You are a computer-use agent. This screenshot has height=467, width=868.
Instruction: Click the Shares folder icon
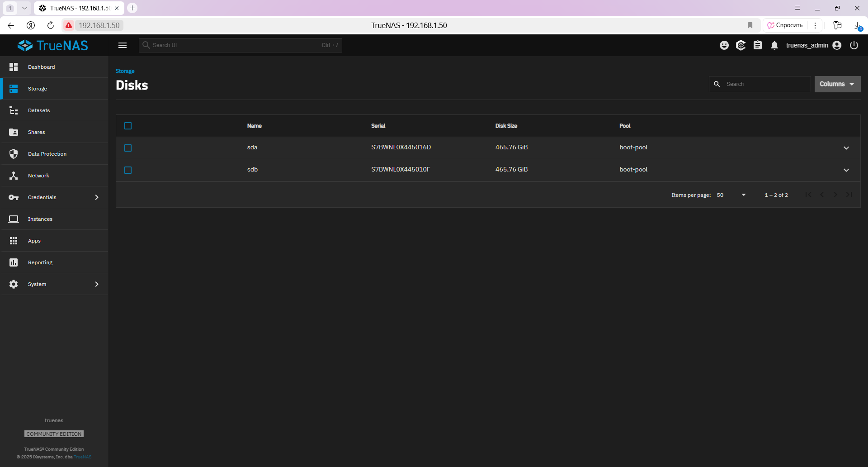(x=14, y=132)
